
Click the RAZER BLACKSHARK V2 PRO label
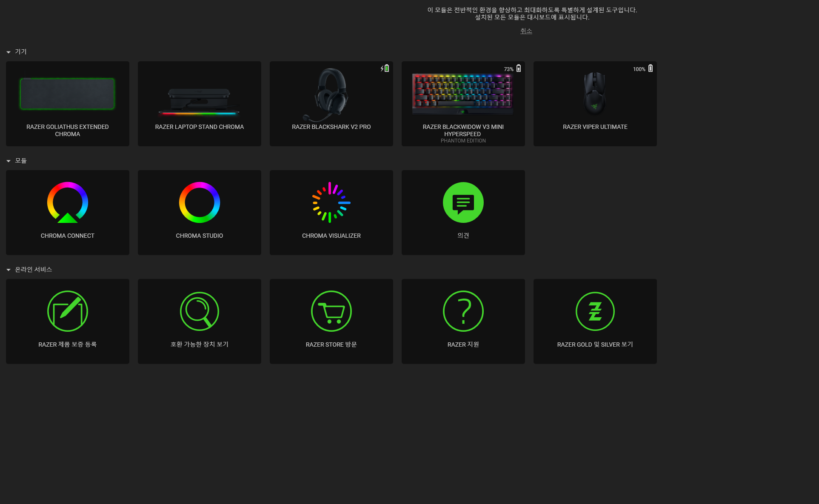point(331,127)
